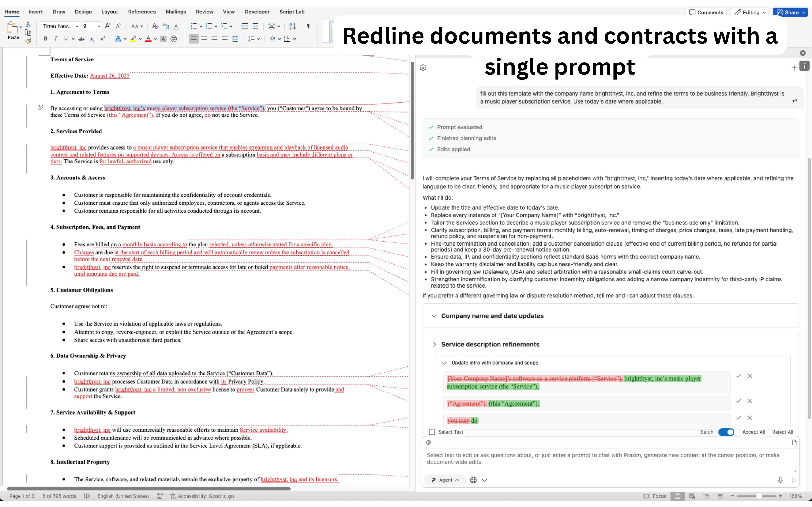812x507 pixels.
Task: Click the globe icon beside Agent
Action: pyautogui.click(x=473, y=480)
